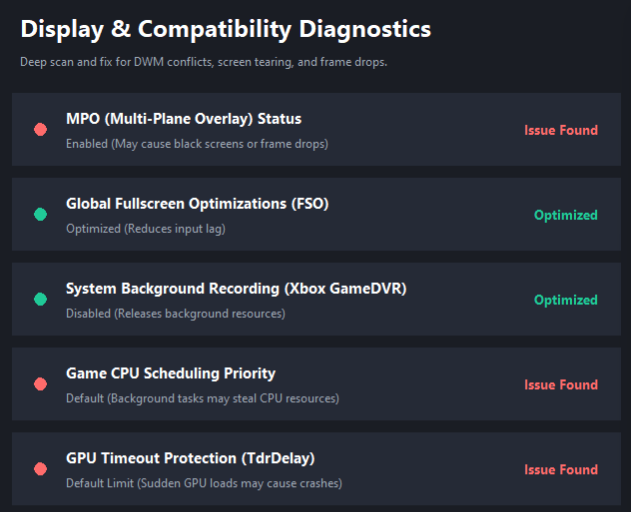The image size is (631, 512).
Task: Select the MPO (Multi-Plane Overlay) Status title
Action: pos(183,119)
